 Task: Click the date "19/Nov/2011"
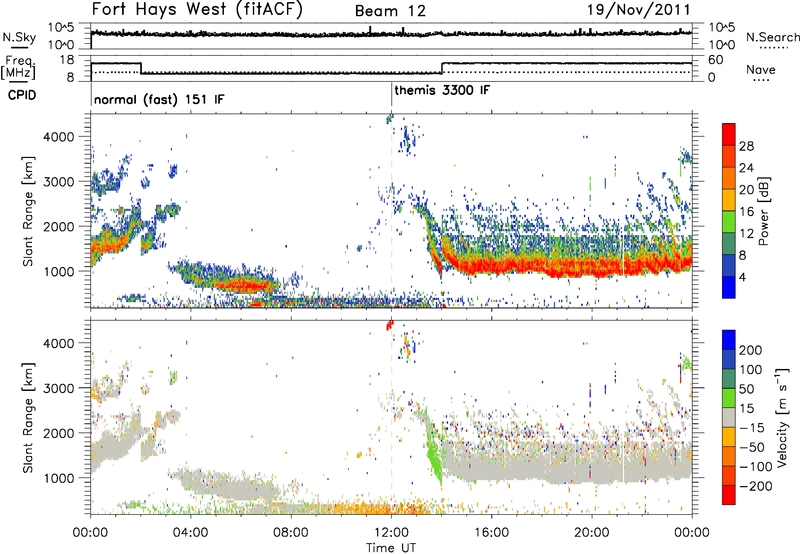click(x=639, y=10)
